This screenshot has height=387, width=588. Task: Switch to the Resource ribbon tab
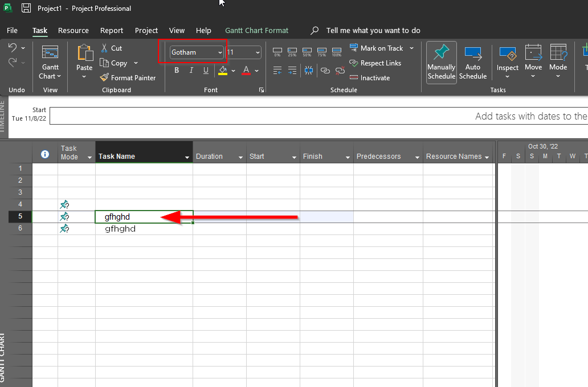click(x=73, y=30)
